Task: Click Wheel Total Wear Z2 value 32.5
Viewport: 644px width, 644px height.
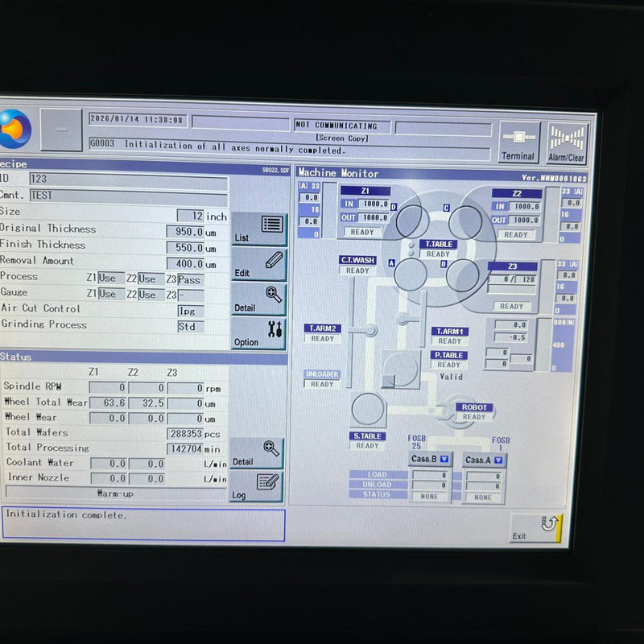Action: tap(147, 403)
